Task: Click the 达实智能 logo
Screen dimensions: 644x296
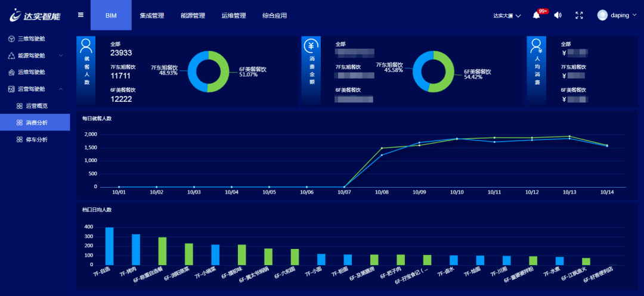Action: pyautogui.click(x=35, y=15)
